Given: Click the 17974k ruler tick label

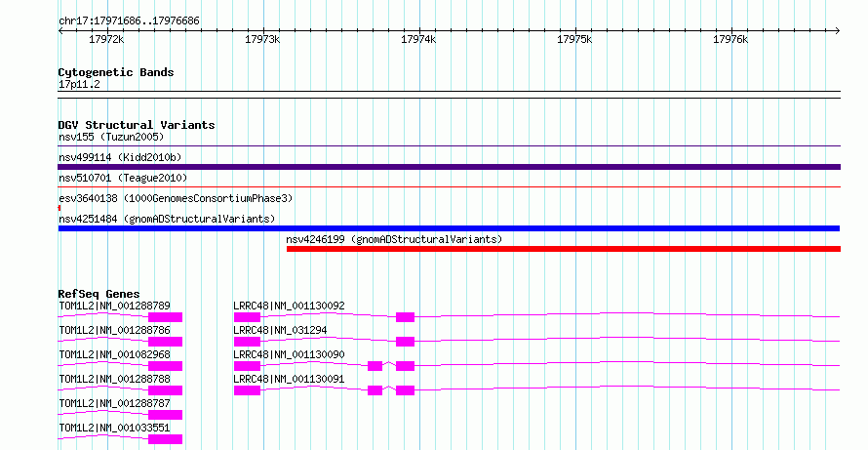Looking at the screenshot, I should point(418,39).
